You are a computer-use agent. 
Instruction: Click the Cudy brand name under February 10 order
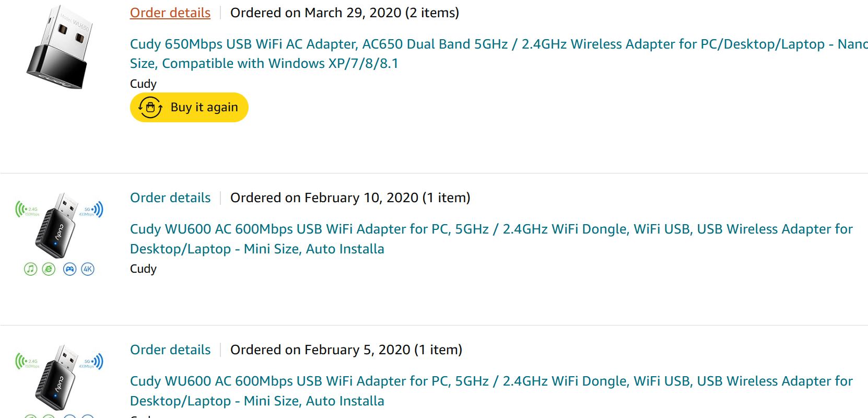pos(143,269)
